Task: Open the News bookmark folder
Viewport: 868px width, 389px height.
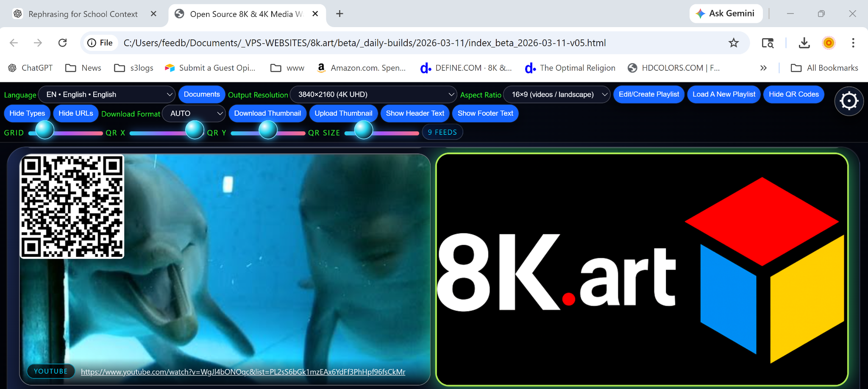Action: pyautogui.click(x=83, y=68)
